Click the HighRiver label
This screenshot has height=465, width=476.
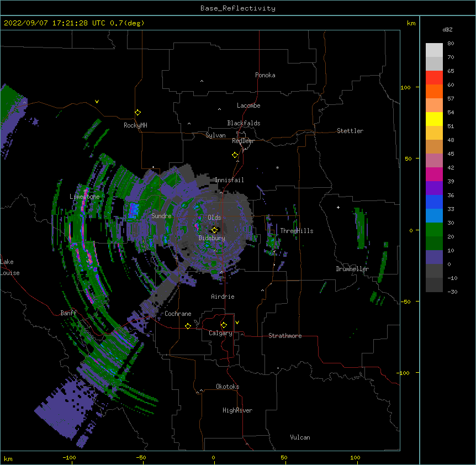point(237,410)
